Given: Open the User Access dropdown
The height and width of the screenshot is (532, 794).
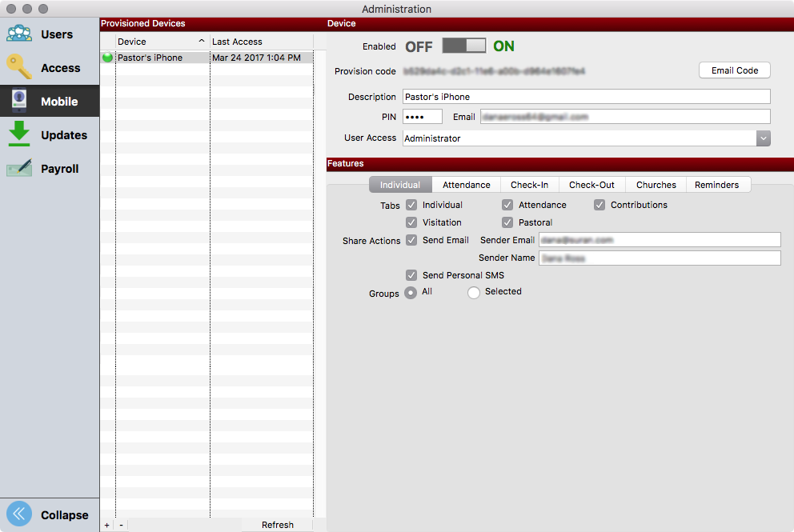Looking at the screenshot, I should (x=763, y=138).
